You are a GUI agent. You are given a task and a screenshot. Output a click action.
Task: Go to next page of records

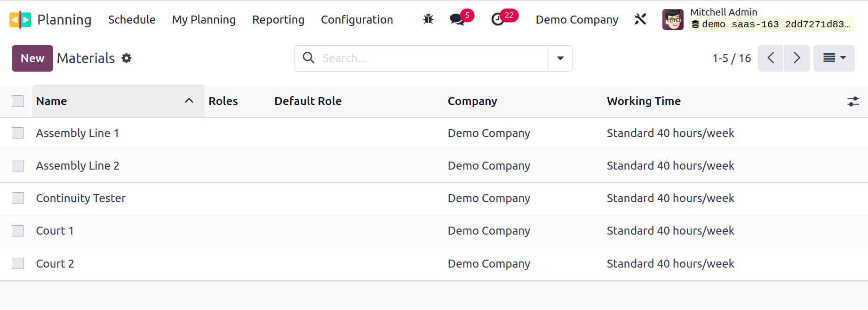pyautogui.click(x=797, y=58)
